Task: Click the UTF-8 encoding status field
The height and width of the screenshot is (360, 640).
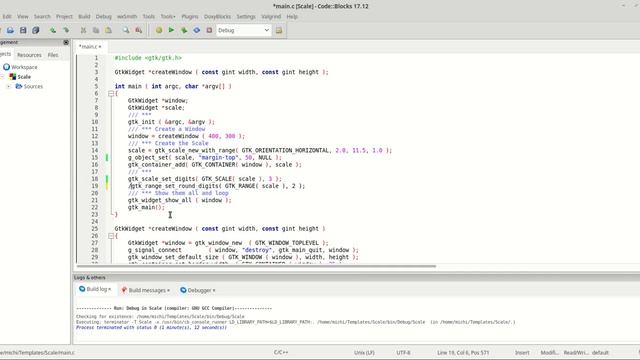Action: point(403,353)
